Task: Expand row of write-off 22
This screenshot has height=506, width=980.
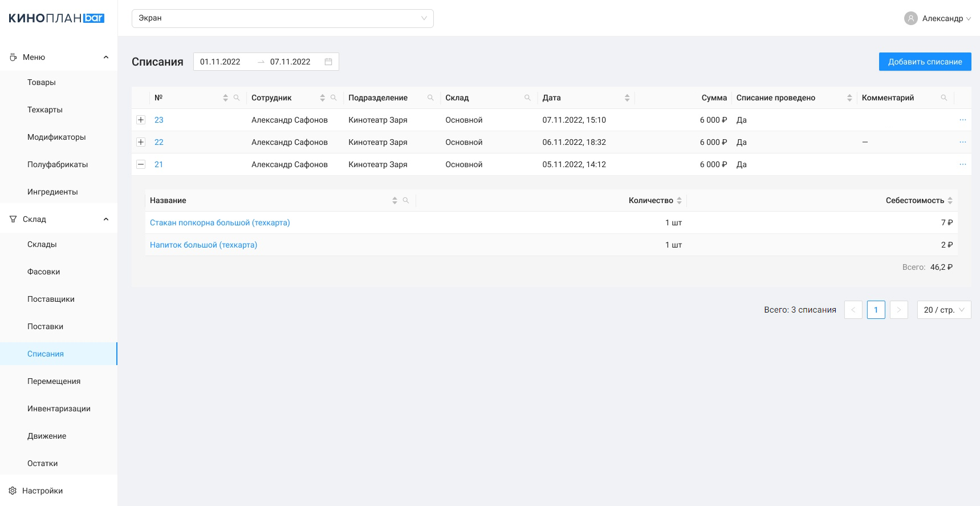Action: 141,142
